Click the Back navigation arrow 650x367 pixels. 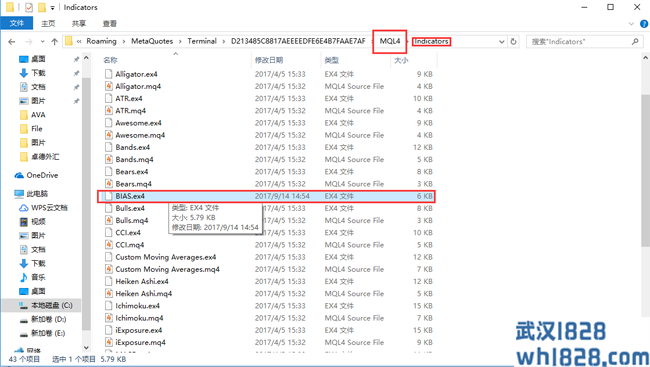pos(12,41)
